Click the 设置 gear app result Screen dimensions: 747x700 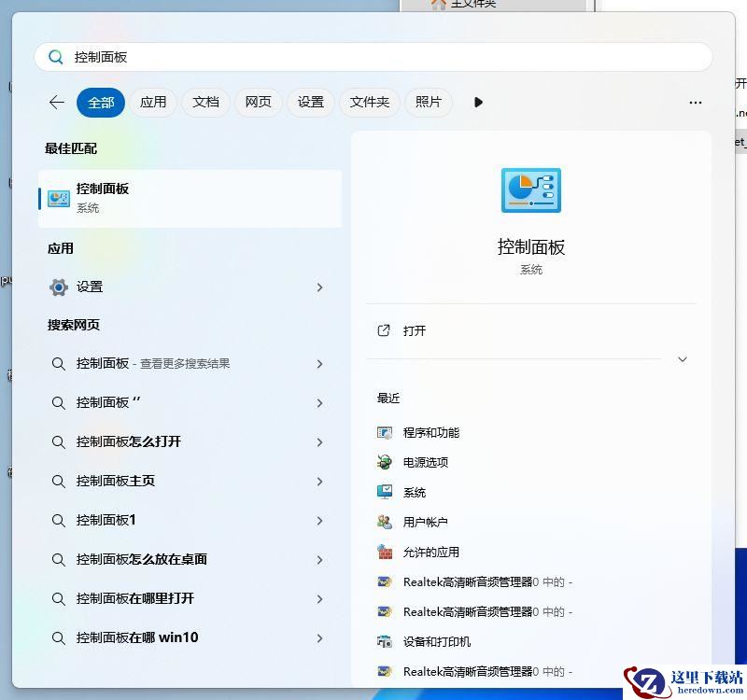click(x=90, y=287)
